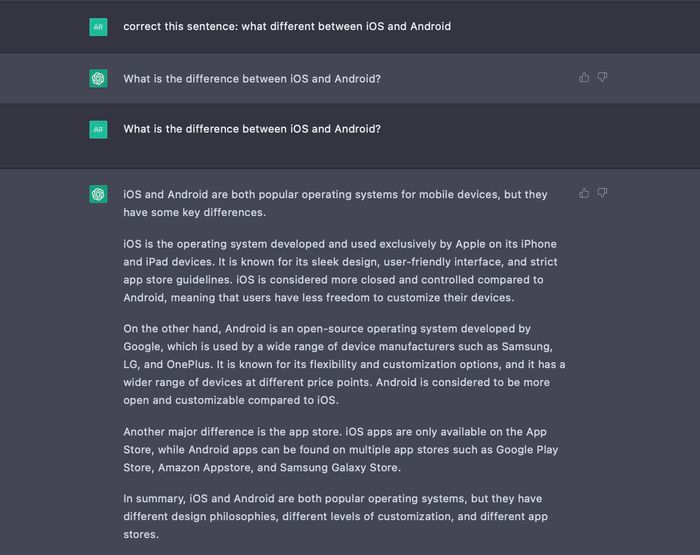Viewport: 700px width, 555px height.
Task: Click the user's second question message
Action: (x=252, y=129)
